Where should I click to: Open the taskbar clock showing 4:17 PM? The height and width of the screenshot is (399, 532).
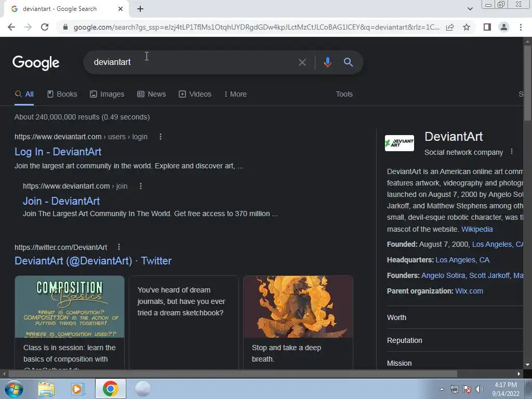[x=506, y=389]
